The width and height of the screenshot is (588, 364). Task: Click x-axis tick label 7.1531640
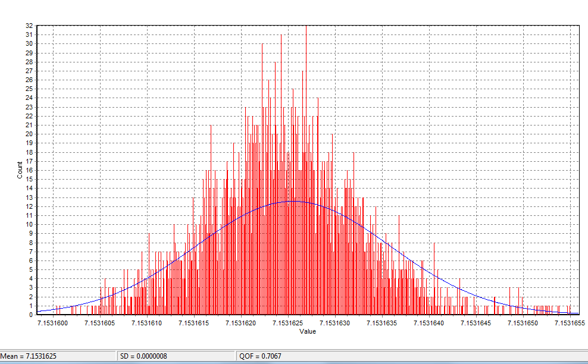point(429,323)
